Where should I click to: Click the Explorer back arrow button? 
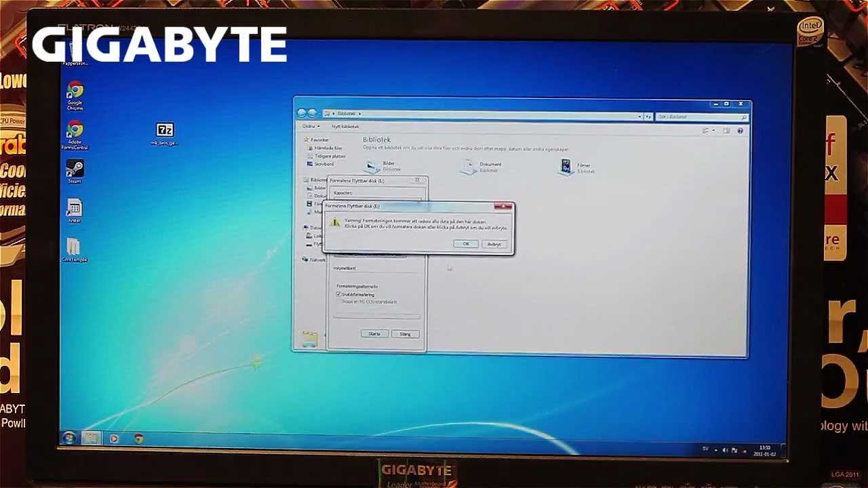coord(302,113)
